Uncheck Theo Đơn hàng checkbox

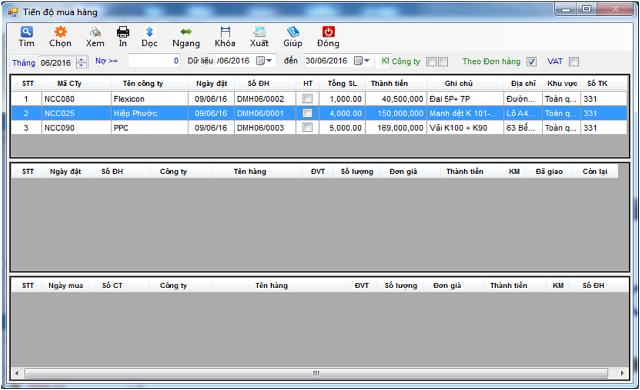point(531,62)
